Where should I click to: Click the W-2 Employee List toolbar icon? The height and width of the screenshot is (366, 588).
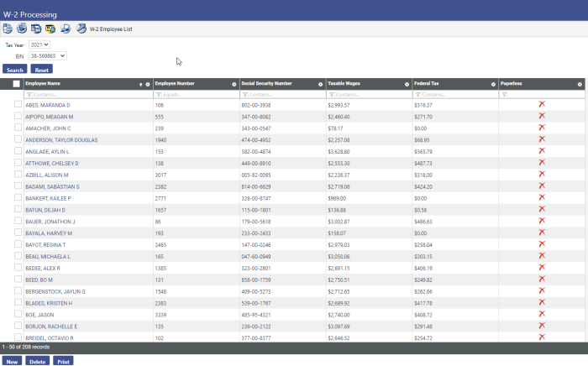(81, 29)
